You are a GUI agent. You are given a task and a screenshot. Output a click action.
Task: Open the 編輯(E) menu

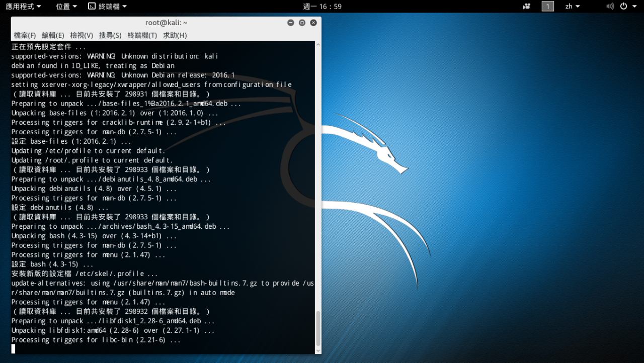pyautogui.click(x=53, y=35)
